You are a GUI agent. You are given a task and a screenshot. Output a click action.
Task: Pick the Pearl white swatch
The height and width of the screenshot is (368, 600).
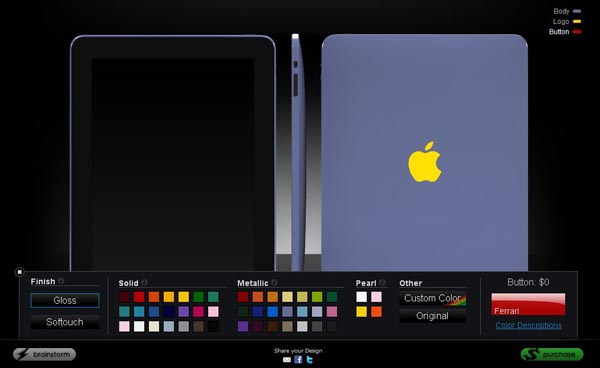pos(362,297)
